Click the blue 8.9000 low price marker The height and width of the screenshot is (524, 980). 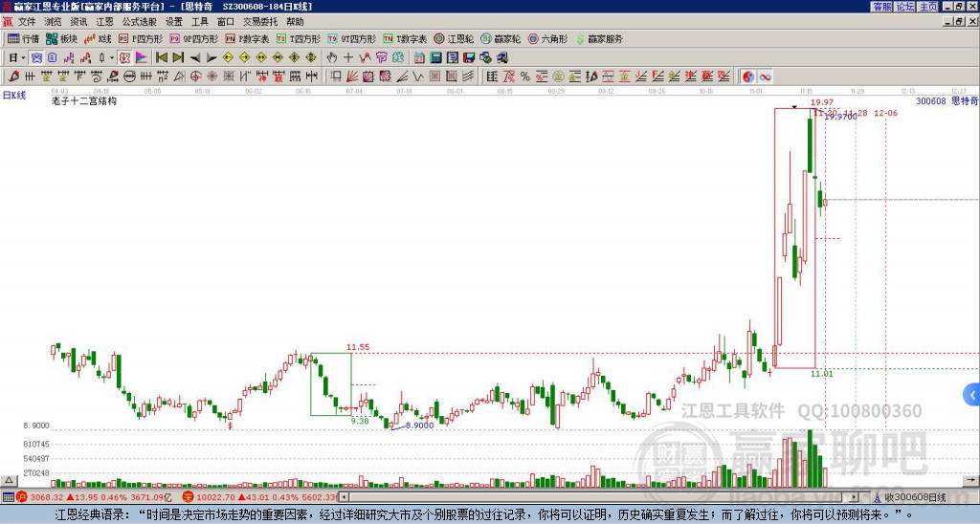tap(419, 426)
